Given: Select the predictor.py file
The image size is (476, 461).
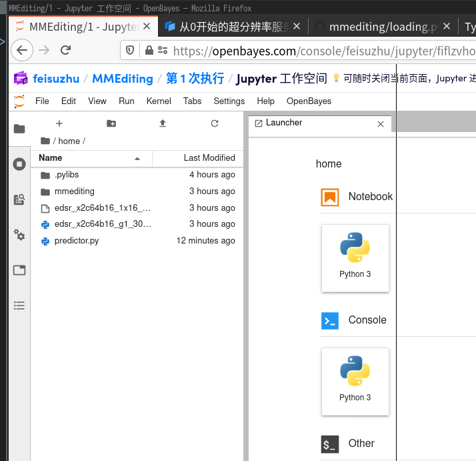Looking at the screenshot, I should (76, 241).
